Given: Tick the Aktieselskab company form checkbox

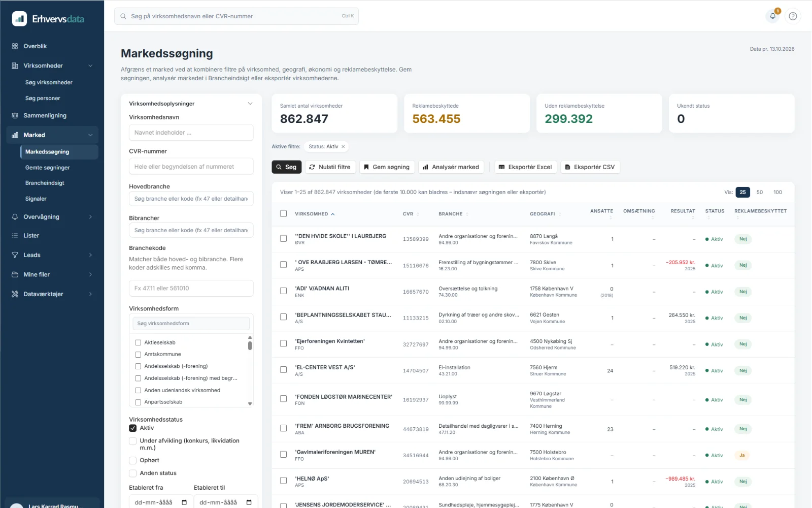Looking at the screenshot, I should pos(138,343).
